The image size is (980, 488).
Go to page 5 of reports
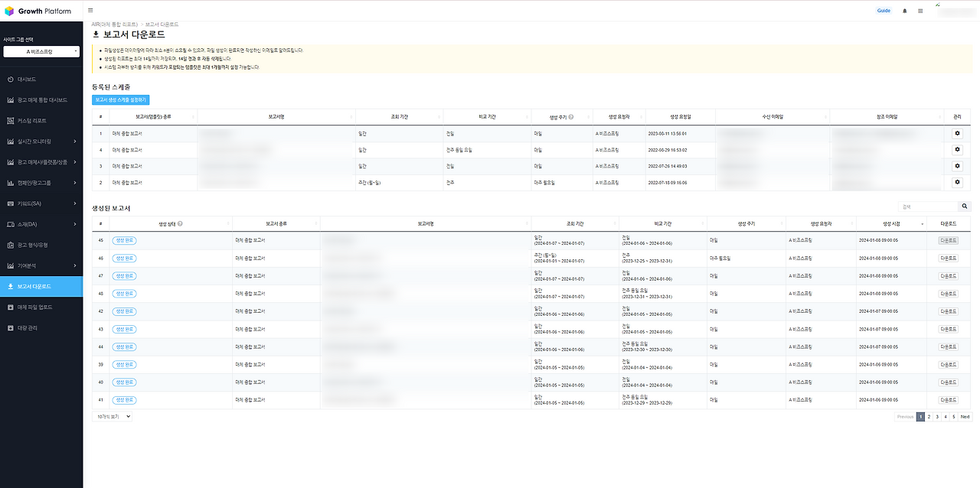point(954,417)
